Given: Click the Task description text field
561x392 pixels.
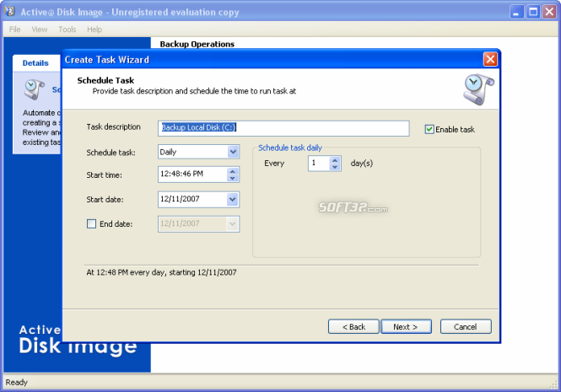Looking at the screenshot, I should 283,128.
